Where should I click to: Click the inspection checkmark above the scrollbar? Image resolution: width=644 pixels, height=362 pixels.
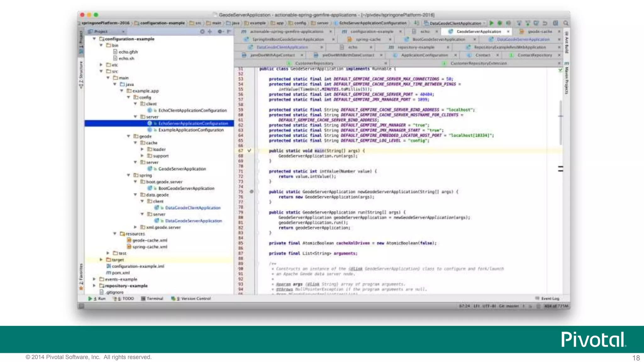coord(560,70)
